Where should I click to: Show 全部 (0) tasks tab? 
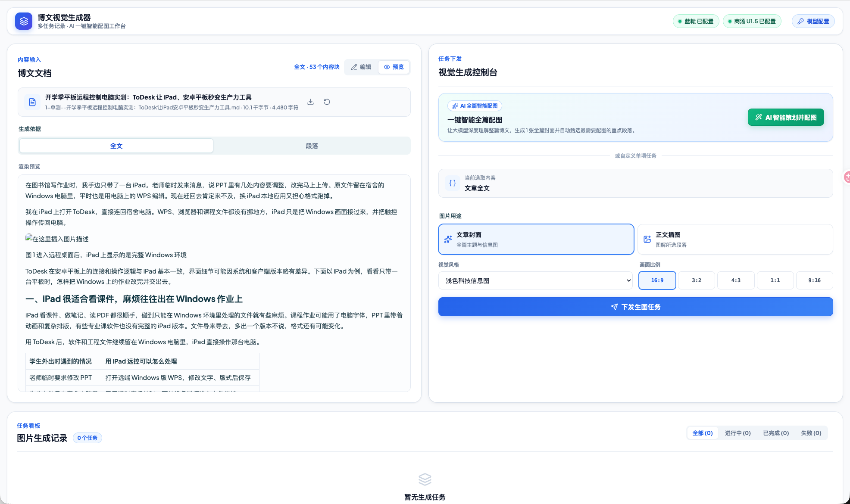coord(703,433)
